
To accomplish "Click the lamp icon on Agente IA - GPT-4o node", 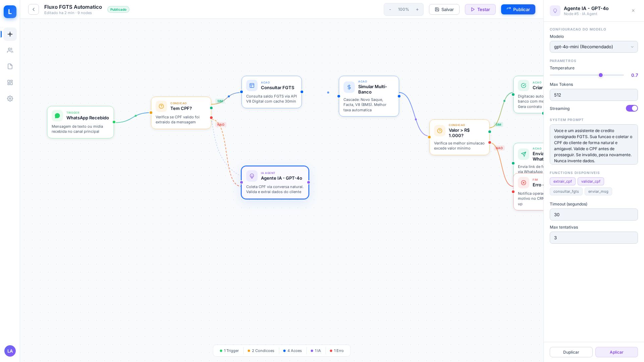I will [252, 176].
